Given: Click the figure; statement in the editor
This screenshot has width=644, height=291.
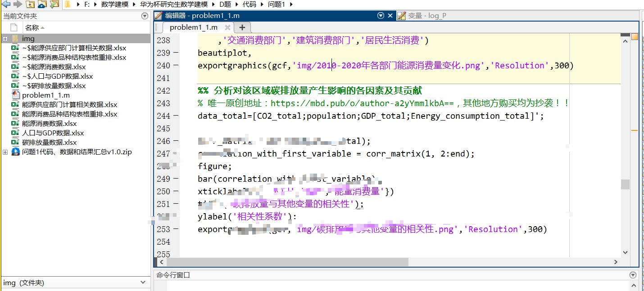Looking at the screenshot, I should click(x=215, y=166).
